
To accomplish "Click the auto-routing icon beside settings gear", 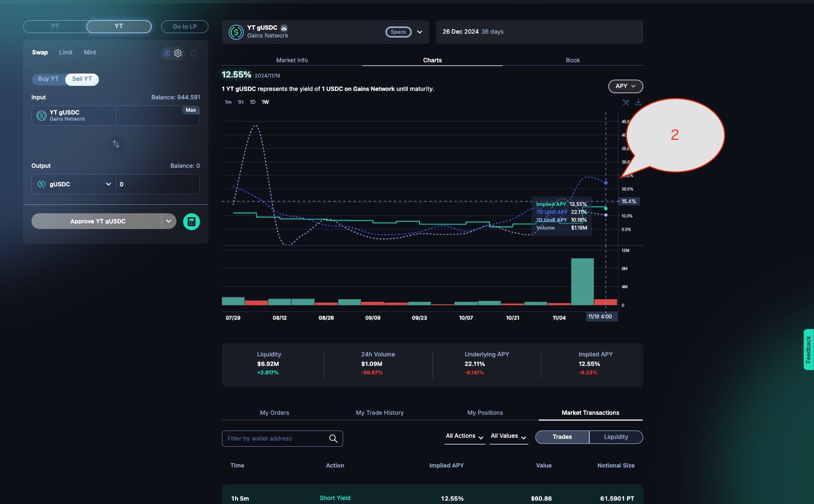I will [167, 53].
